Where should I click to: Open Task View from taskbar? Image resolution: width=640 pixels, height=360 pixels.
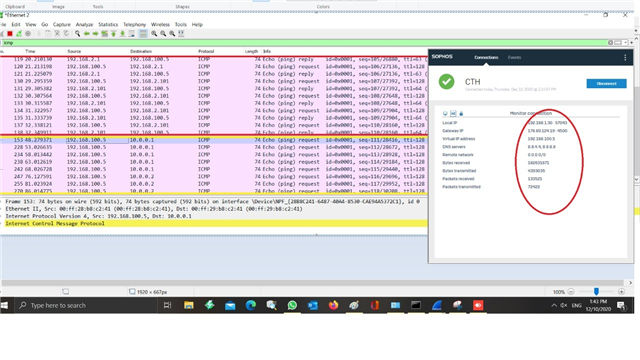pyautogui.click(x=167, y=305)
